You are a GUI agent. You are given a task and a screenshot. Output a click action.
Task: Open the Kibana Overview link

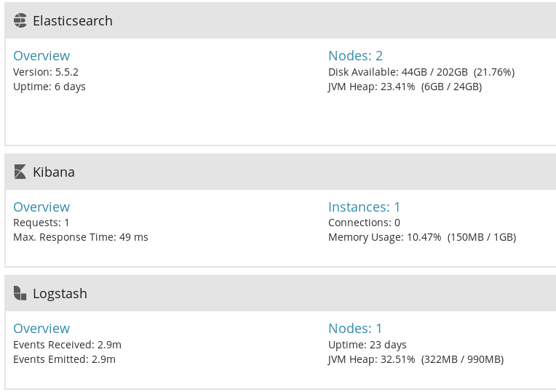coord(41,207)
